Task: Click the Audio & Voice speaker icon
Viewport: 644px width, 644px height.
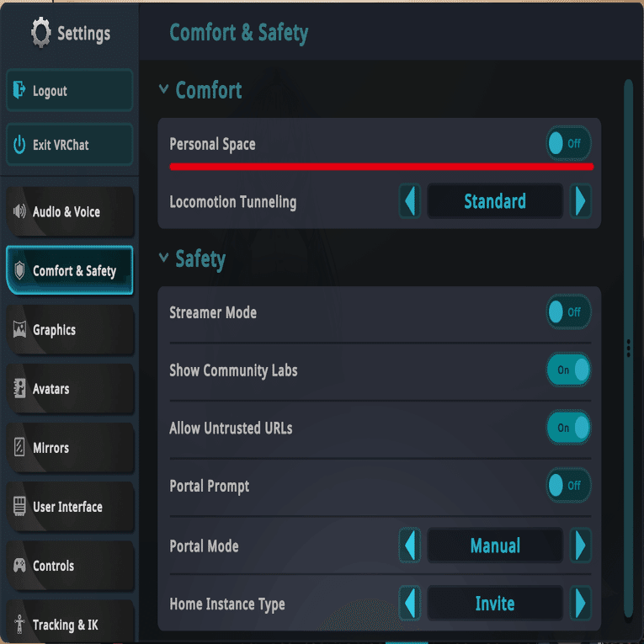Action: 19,212
